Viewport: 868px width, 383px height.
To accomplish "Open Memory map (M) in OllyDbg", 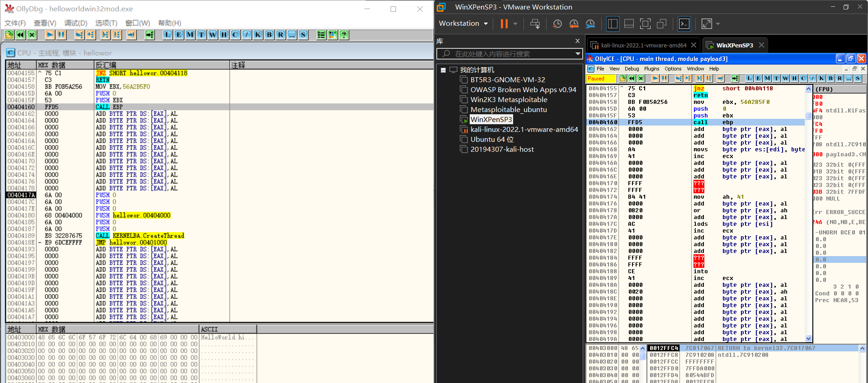I will click(190, 35).
